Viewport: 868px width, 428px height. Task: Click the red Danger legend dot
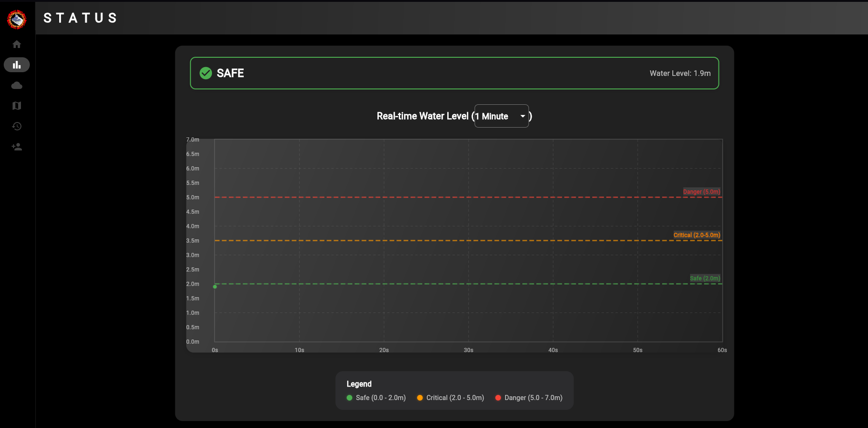(498, 398)
